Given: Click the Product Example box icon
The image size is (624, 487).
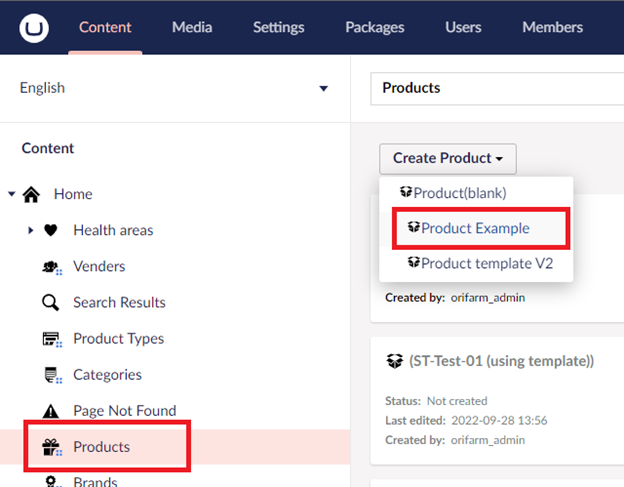Looking at the screenshot, I should (414, 227).
